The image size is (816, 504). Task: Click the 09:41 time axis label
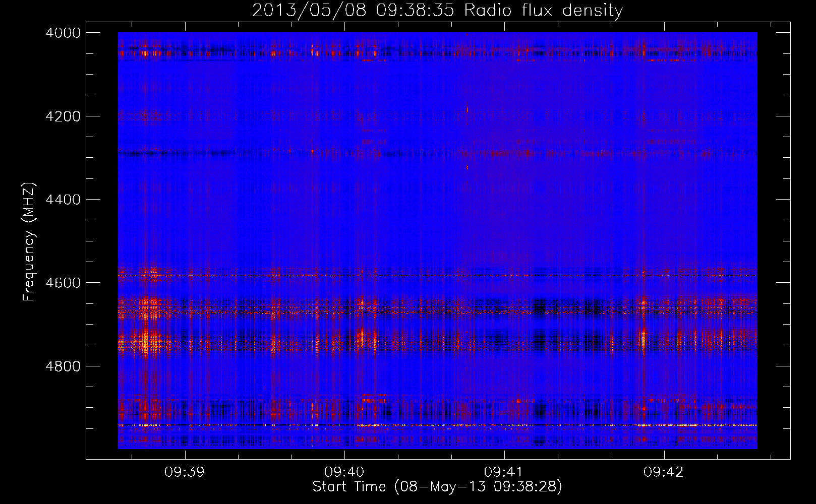504,472
